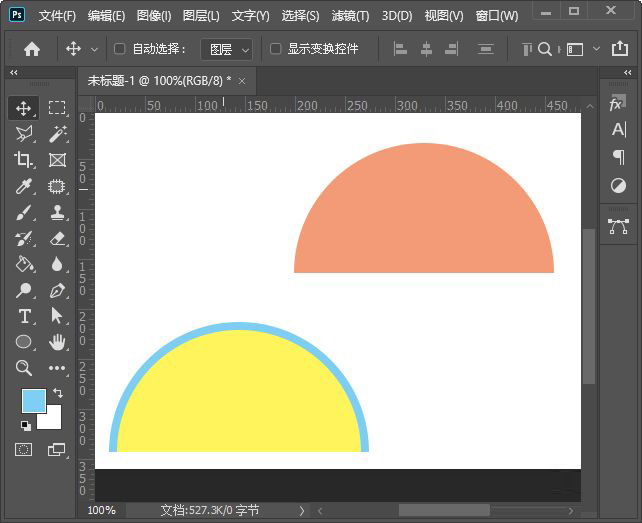Select the Magic Wand tool
The width and height of the screenshot is (642, 523).
coord(57,134)
